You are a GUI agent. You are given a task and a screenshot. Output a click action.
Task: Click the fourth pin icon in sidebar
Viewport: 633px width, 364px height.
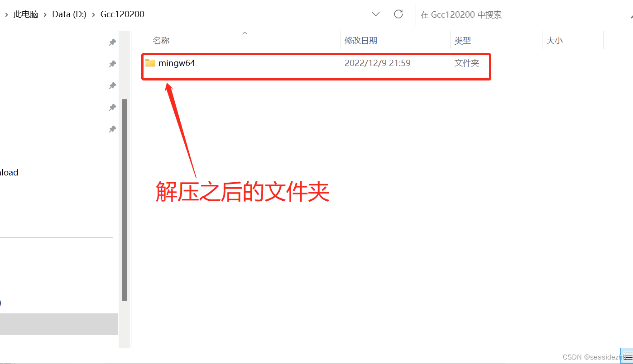(112, 107)
